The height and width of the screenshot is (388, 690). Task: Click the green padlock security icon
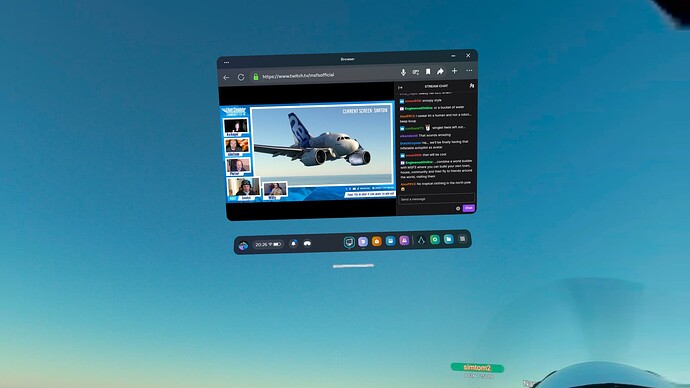click(256, 77)
